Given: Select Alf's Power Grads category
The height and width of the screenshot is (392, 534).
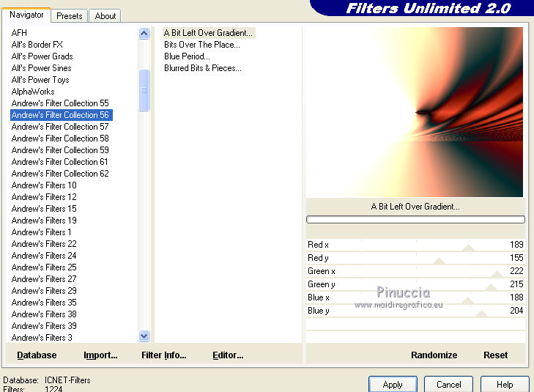Looking at the screenshot, I should [x=42, y=56].
